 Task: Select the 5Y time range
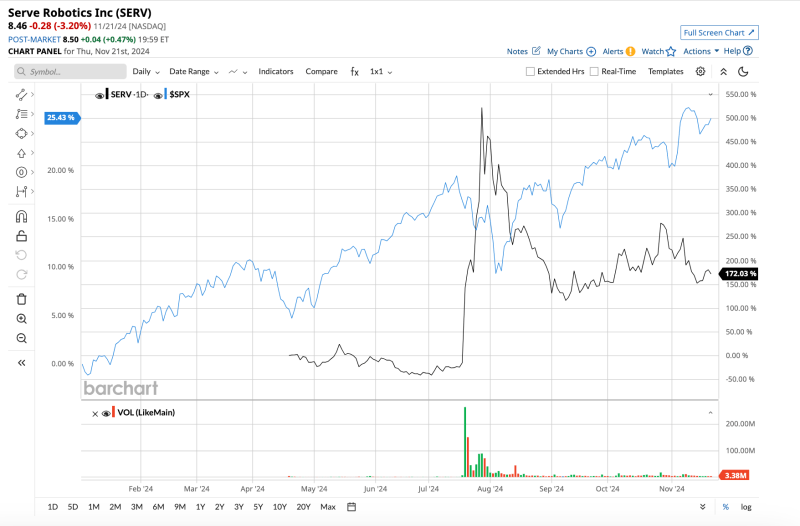(x=258, y=507)
